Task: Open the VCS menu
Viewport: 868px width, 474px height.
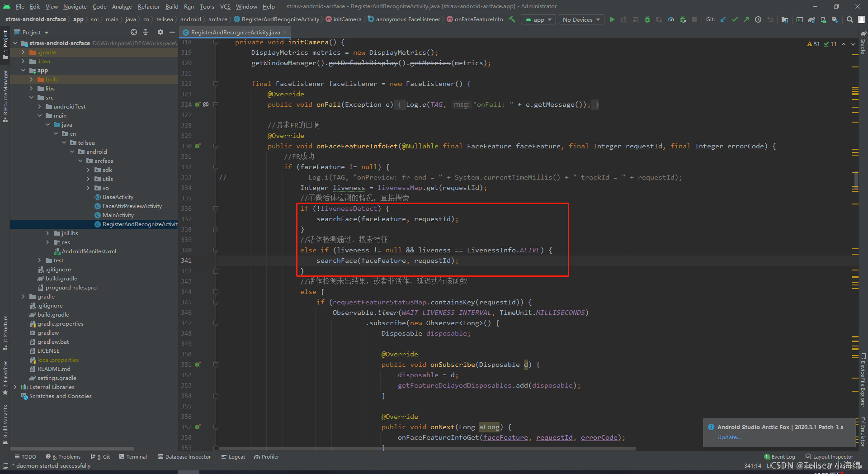Action: (225, 6)
